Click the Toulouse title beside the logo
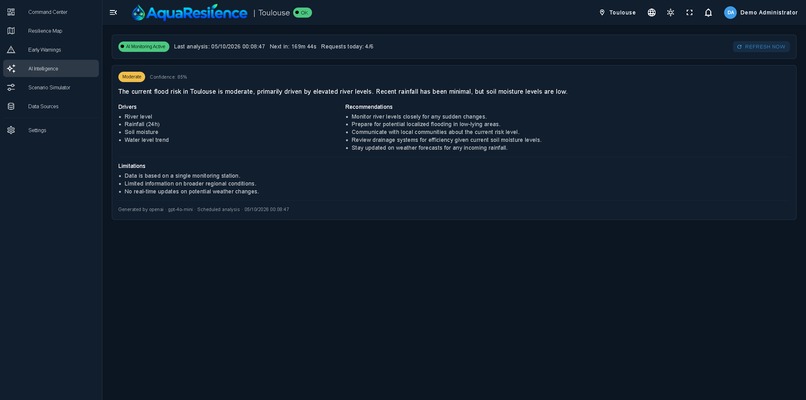The image size is (806, 400). [274, 13]
